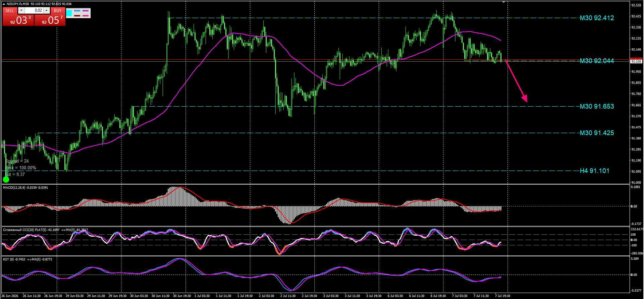
Task: Click the blue dash in legend panel
Action: pyautogui.click(x=77, y=11)
